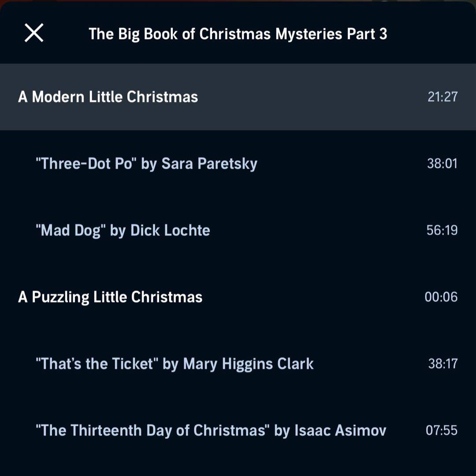Viewport: 476px width, 476px height.
Task: Close the chapter list with the X icon
Action: click(34, 33)
